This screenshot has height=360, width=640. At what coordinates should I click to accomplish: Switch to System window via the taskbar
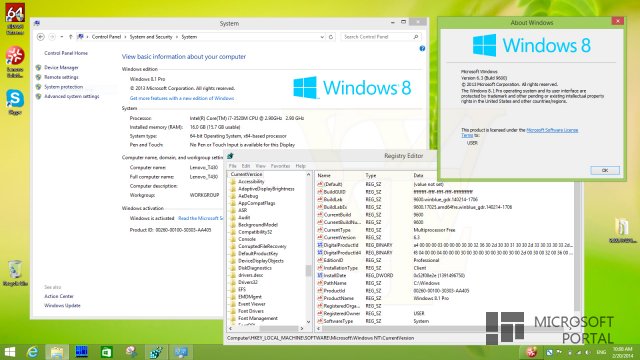(x=181, y=352)
